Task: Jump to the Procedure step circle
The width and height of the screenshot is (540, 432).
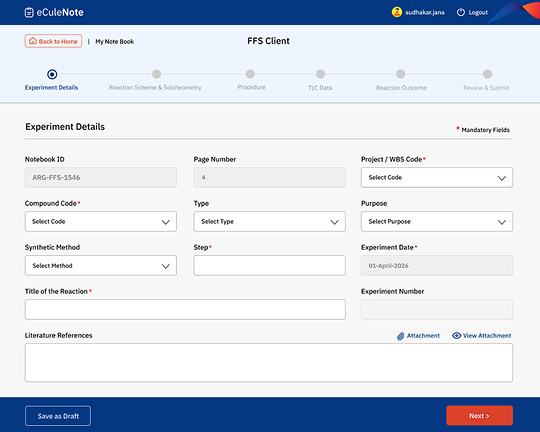Action: coord(250,74)
